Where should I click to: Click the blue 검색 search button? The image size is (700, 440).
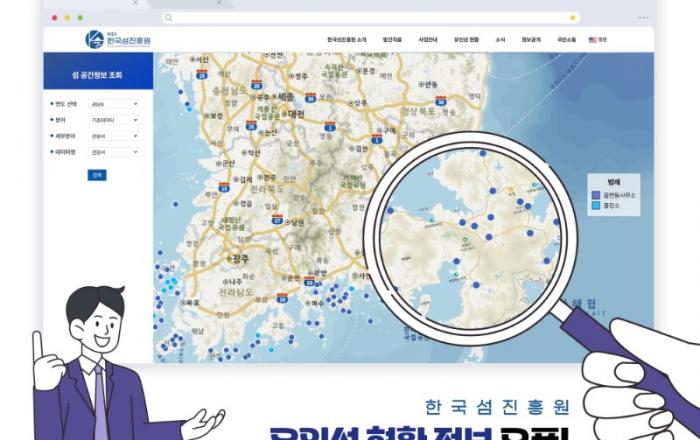click(x=97, y=175)
